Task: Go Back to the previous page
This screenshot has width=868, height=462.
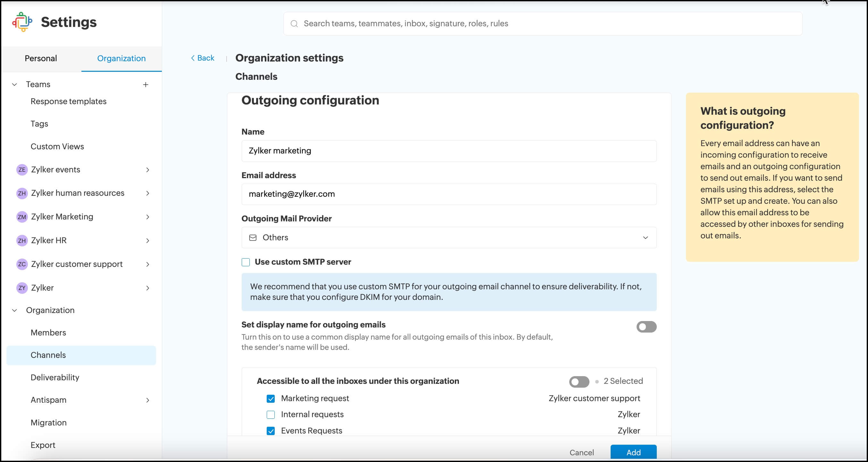Action: coord(203,58)
